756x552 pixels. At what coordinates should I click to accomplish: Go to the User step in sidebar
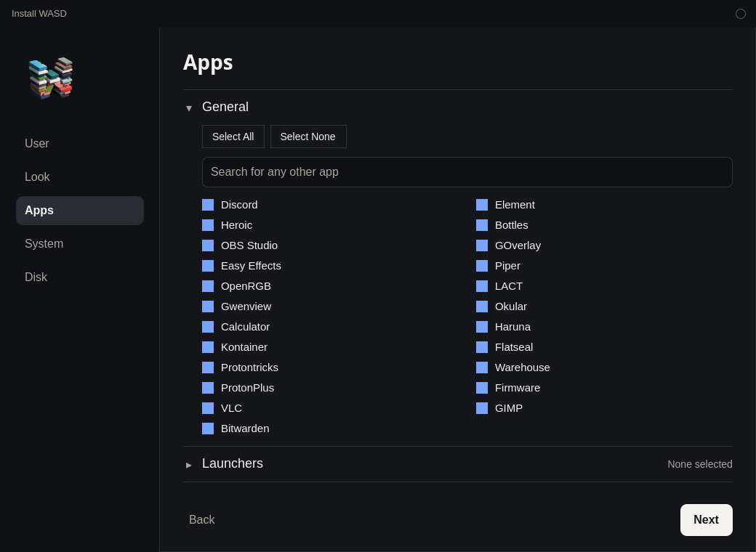click(x=80, y=144)
